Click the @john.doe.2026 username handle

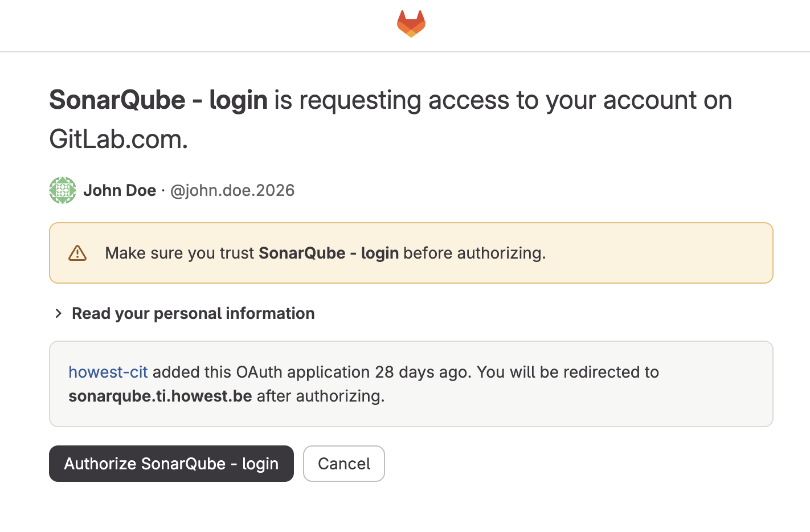(x=232, y=190)
